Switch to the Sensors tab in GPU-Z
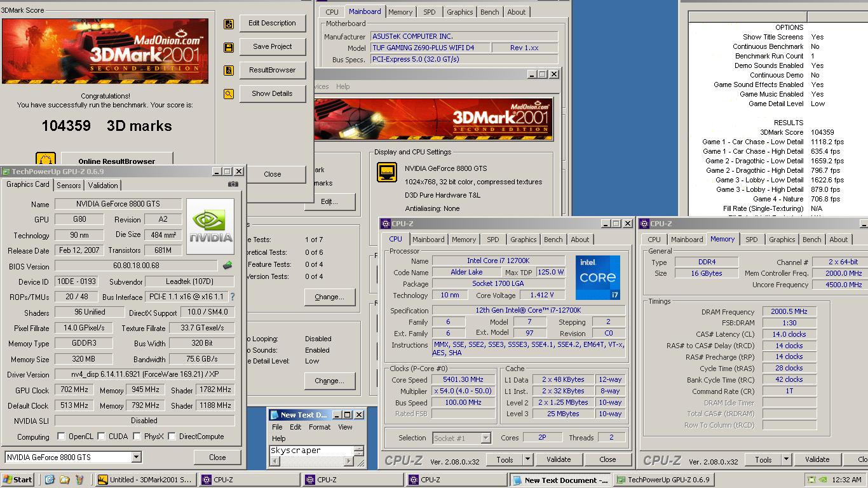Screen dimensions: 868x488 pyautogui.click(x=69, y=186)
